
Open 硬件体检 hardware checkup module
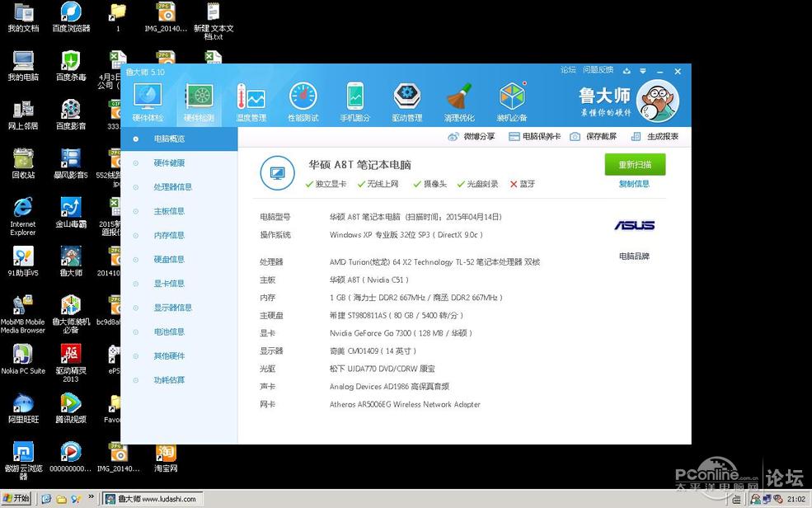tap(148, 102)
